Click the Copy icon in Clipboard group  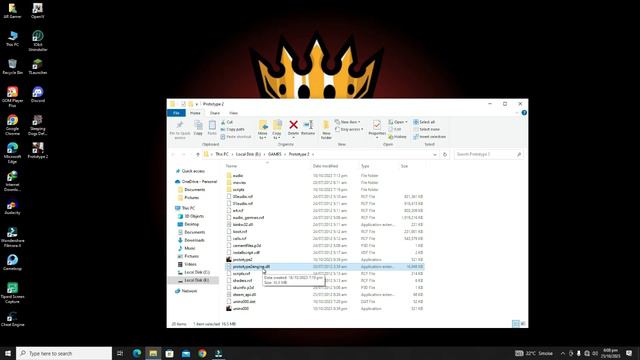(x=198, y=127)
